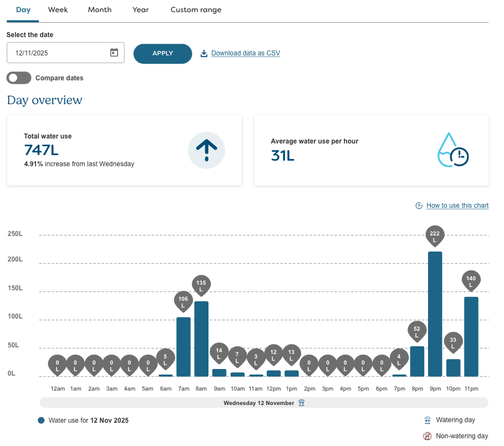Click the date input field showing 12/11/2025
This screenshot has width=504, height=446.
click(55, 52)
